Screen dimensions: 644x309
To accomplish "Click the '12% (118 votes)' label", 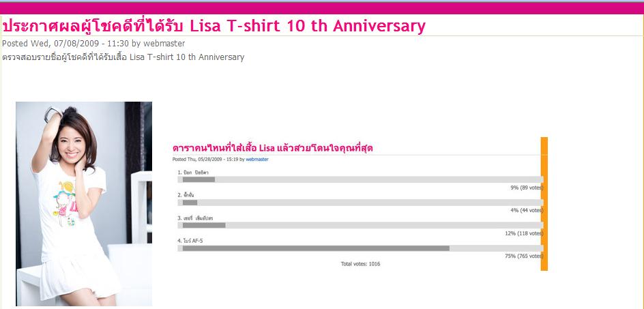I will coord(524,233).
